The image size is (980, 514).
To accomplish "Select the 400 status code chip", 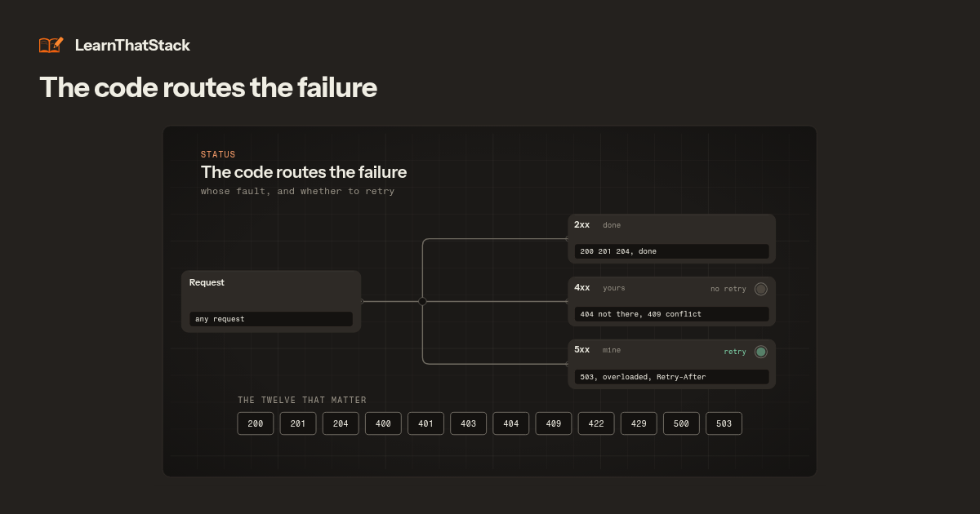I will pyautogui.click(x=383, y=423).
